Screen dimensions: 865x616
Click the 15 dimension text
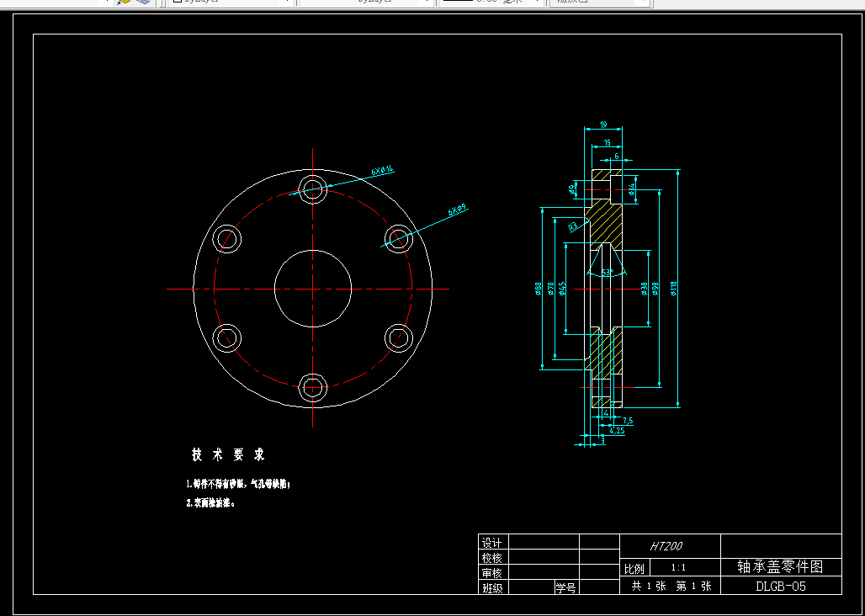click(607, 143)
